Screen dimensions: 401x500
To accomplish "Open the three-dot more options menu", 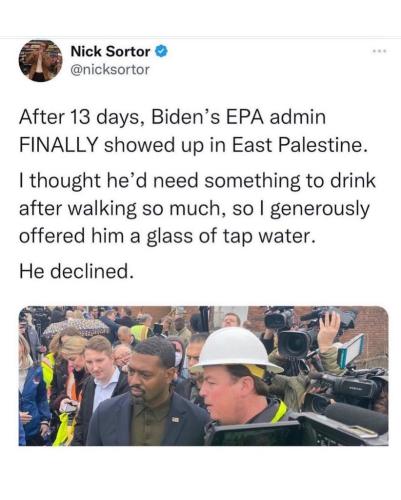I will pos(380,51).
